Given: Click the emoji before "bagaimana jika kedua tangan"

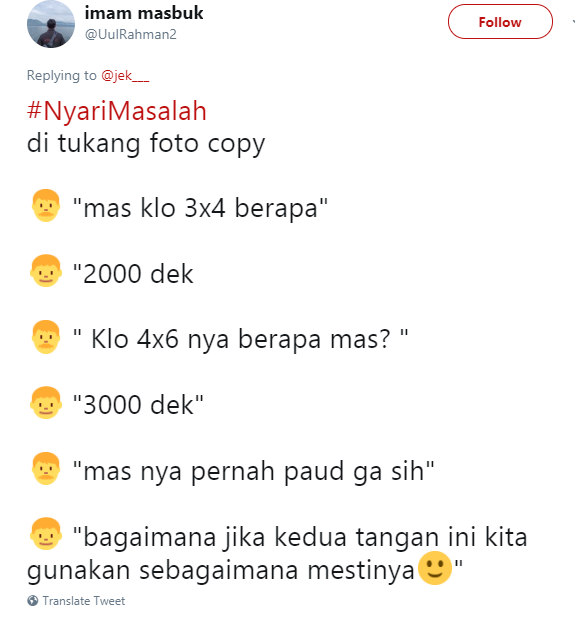Looking at the screenshot, I should 46,534.
